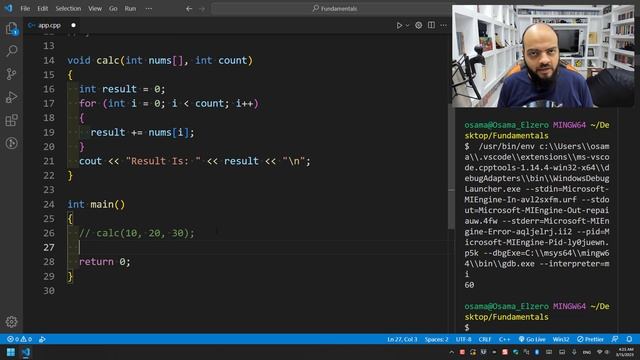Click the last terminal prompt $
The image size is (640, 360).
[467, 327]
